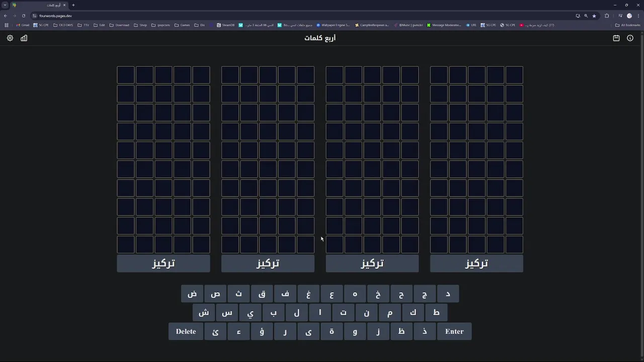Open the statistics bar chart icon
Screen dimensions: 644x362
click(24, 38)
